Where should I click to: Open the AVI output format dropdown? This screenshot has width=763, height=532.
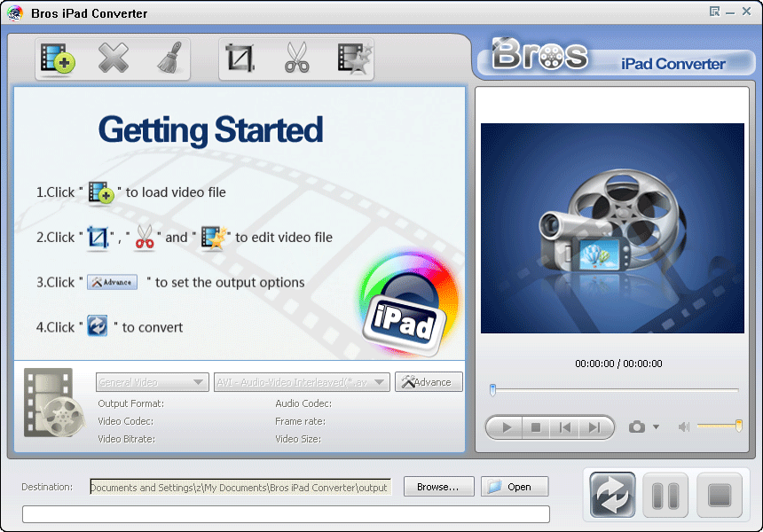(302, 382)
